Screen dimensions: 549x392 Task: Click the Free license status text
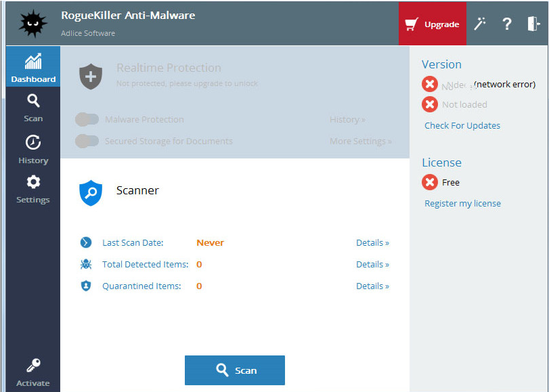coord(451,183)
